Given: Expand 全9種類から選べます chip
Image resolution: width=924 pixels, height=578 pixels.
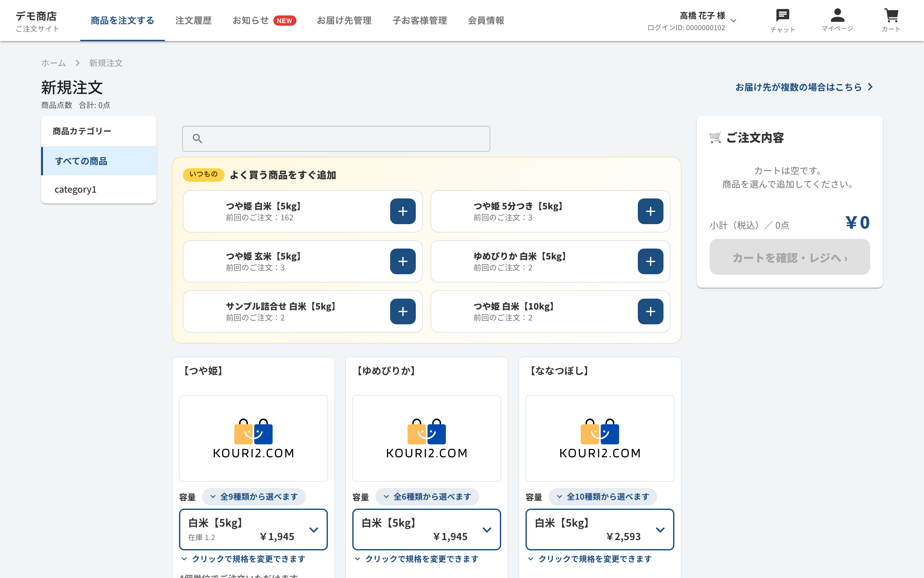Looking at the screenshot, I should click(x=254, y=496).
